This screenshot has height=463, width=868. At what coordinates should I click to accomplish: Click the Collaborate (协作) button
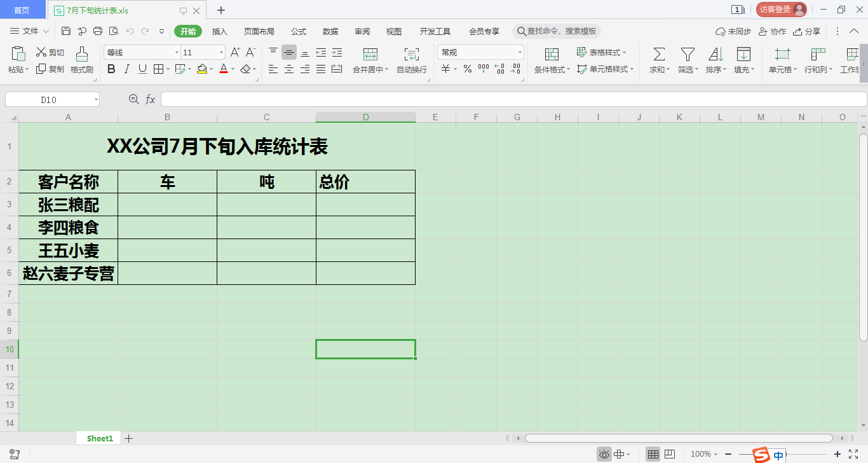(x=772, y=31)
